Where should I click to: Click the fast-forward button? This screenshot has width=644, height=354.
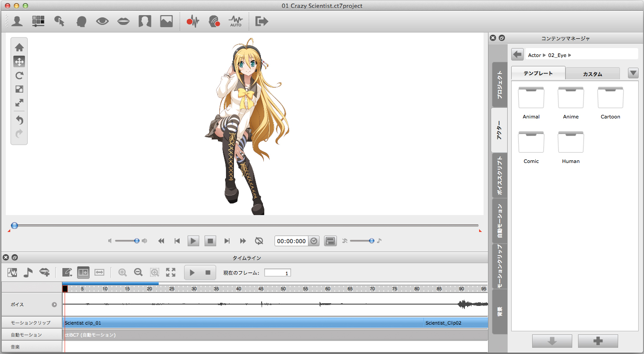(x=243, y=241)
